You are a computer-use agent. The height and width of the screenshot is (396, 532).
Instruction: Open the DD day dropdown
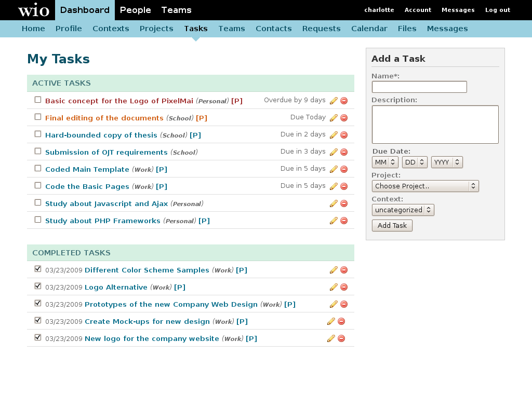point(415,162)
